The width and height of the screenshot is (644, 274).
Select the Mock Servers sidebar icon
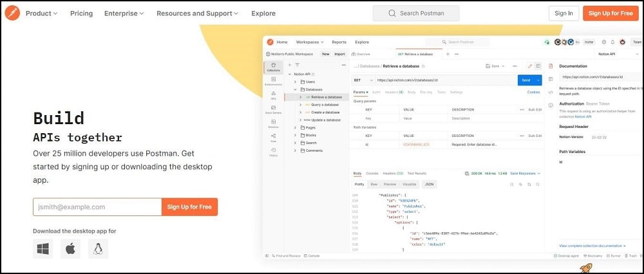[x=274, y=109]
